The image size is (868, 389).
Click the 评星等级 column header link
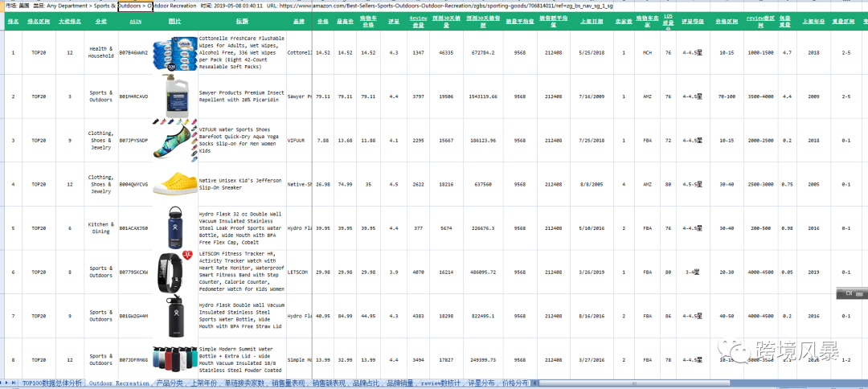[692, 21]
